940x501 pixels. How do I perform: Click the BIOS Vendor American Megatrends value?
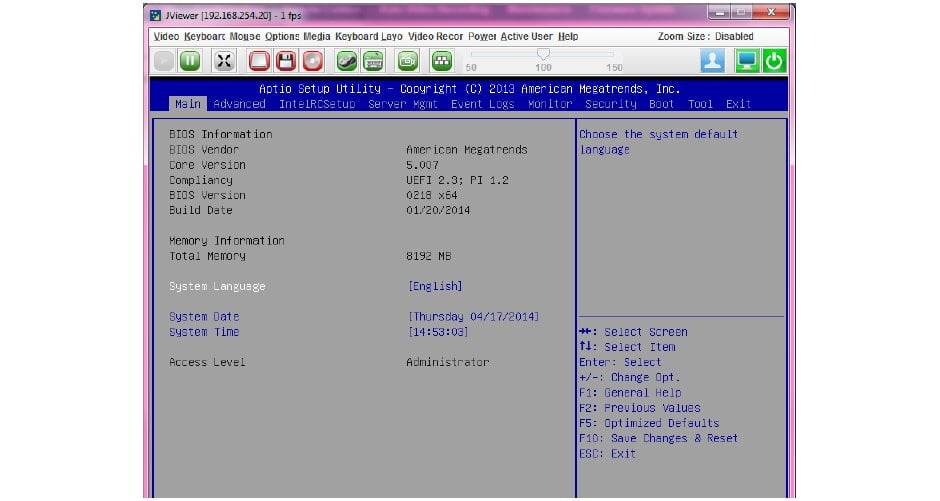467,150
